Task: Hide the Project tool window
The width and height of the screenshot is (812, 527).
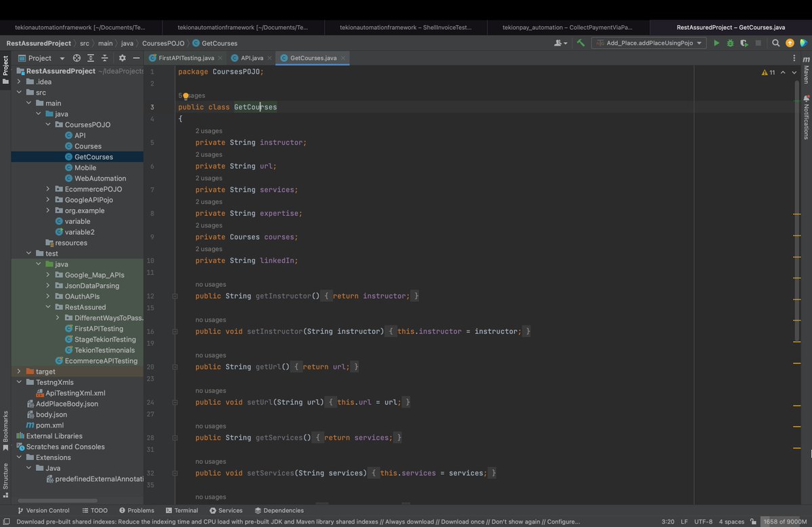Action: (136, 58)
